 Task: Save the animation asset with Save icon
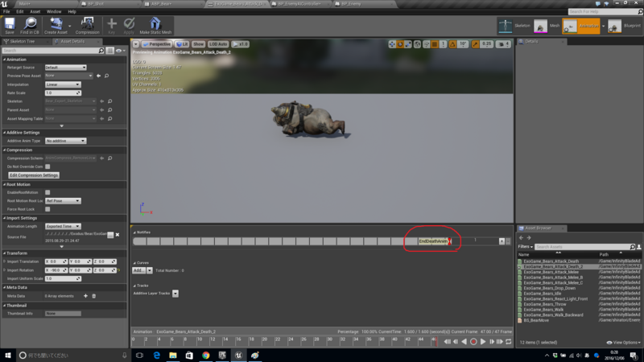click(10, 26)
